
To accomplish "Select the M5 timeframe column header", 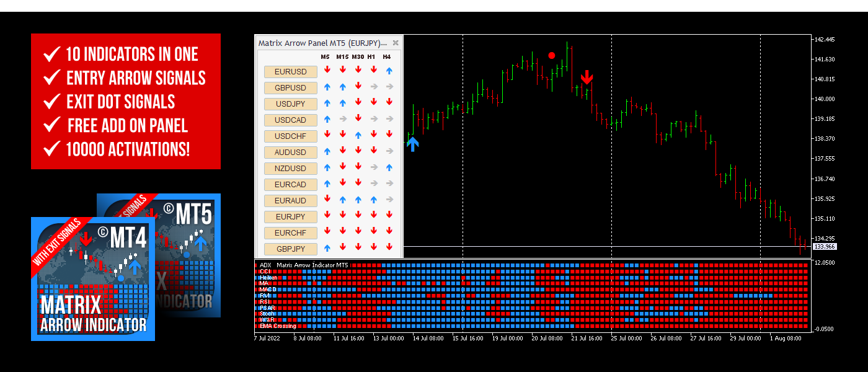I will (325, 57).
